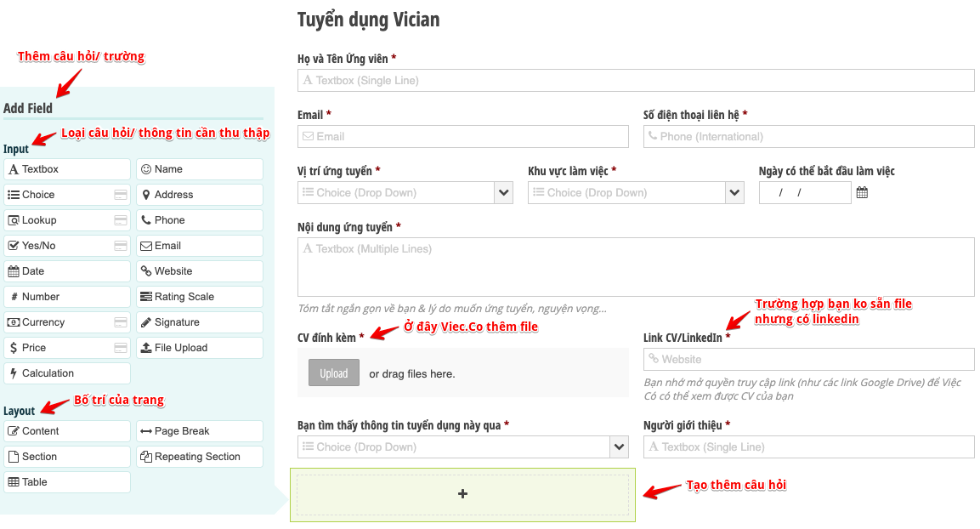The image size is (980, 529).
Task: Select the Bạn nhớ mở quyền help text
Action: [x=802, y=389]
